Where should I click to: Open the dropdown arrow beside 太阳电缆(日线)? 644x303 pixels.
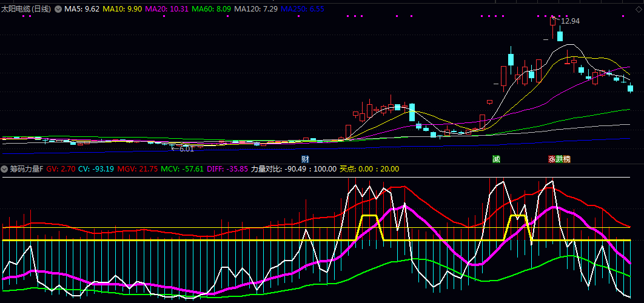coord(58,10)
